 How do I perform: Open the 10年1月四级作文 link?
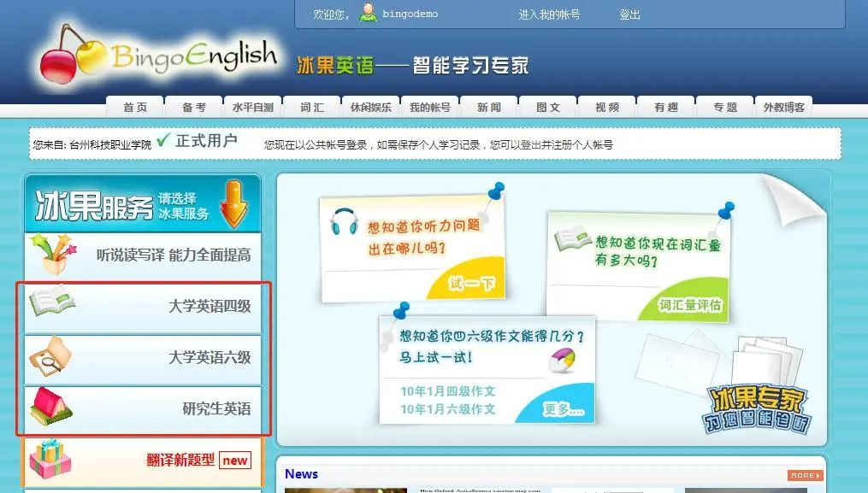tap(448, 391)
